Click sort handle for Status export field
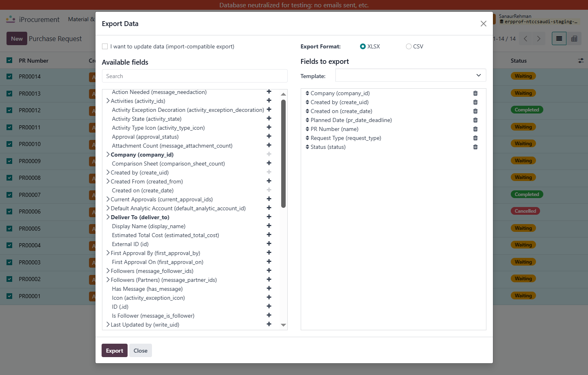This screenshot has width=588, height=375. coord(307,147)
